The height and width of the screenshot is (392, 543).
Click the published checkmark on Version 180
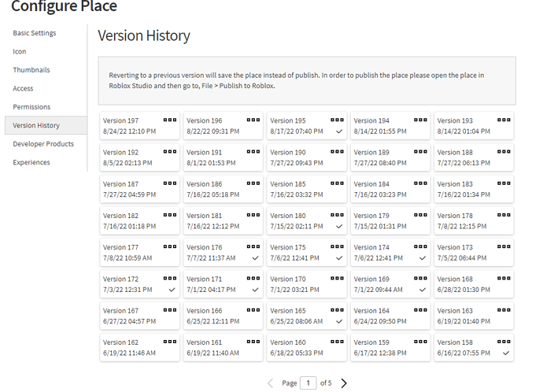[x=339, y=227]
